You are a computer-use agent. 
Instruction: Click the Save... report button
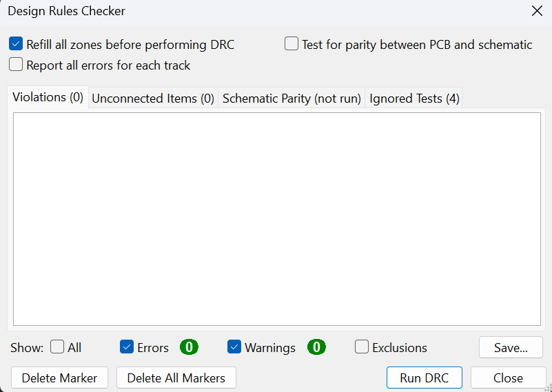[x=511, y=347]
